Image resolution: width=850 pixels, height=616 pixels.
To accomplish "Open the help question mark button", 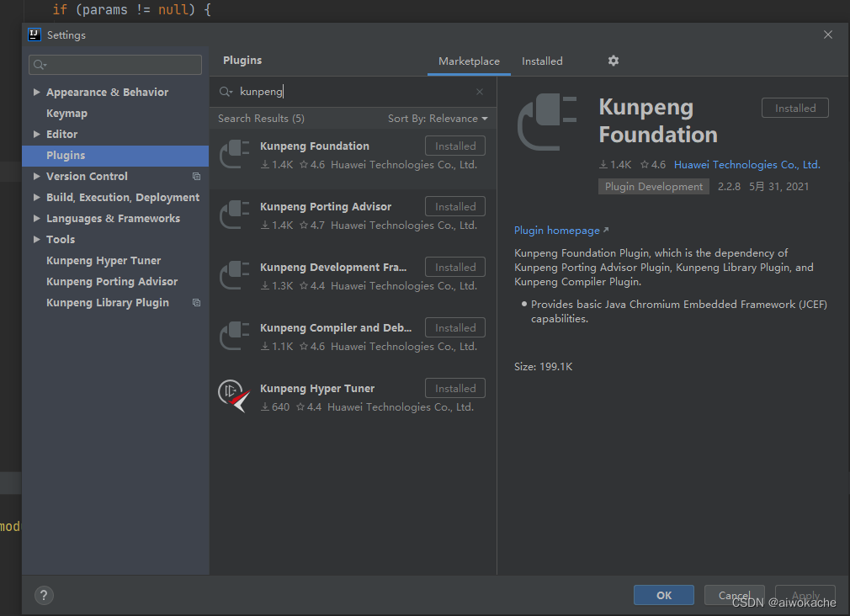I will [x=44, y=596].
